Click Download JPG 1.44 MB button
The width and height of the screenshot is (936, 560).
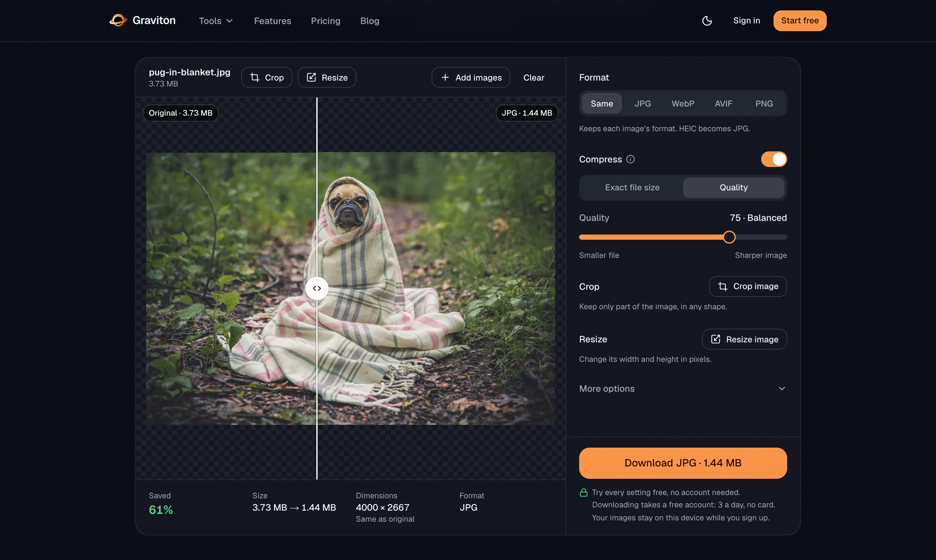(x=682, y=463)
